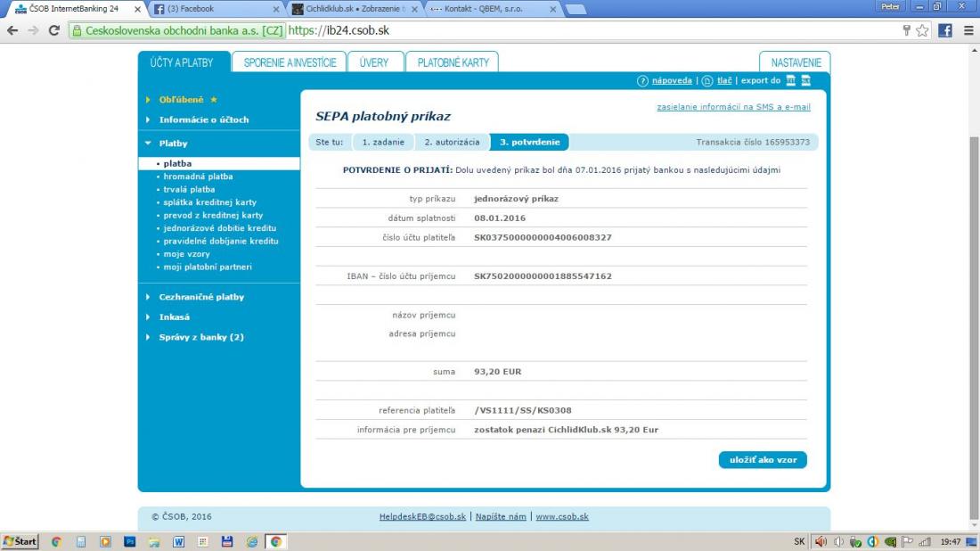Click the Action Center flag tray icon

point(908,541)
